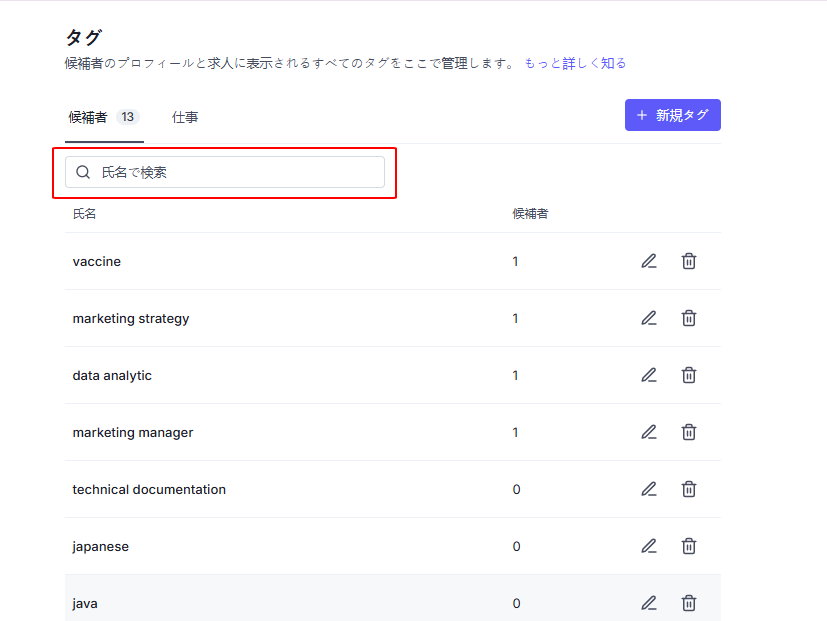Edit the technical documentation tag
Image resolution: width=827 pixels, height=621 pixels.
pyautogui.click(x=649, y=489)
